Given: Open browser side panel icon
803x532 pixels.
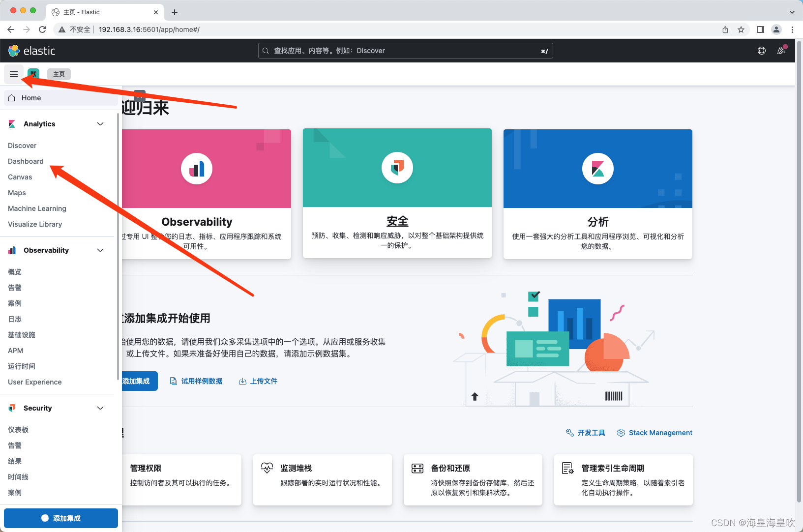Looking at the screenshot, I should point(761,30).
